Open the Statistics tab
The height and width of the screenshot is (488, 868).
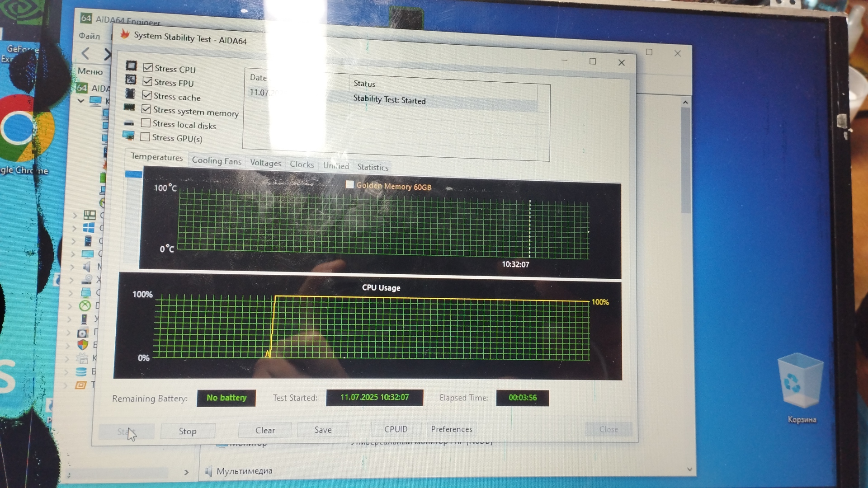click(x=373, y=167)
